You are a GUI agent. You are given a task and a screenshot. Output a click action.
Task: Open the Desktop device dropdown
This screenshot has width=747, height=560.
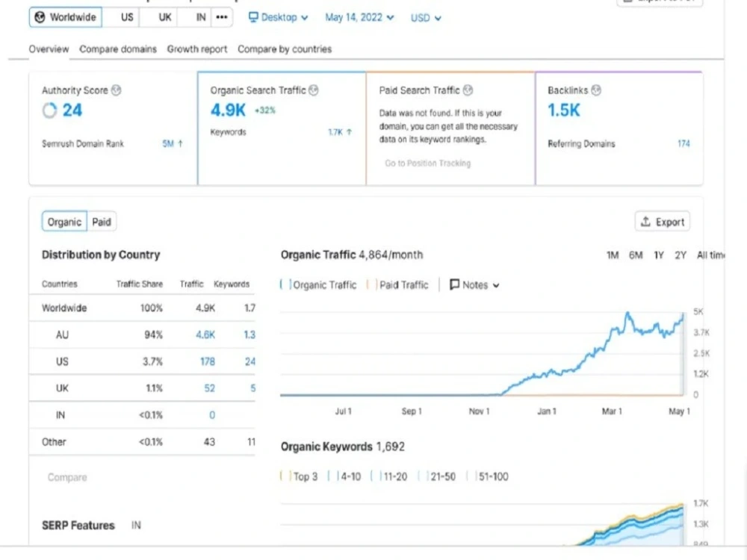278,18
